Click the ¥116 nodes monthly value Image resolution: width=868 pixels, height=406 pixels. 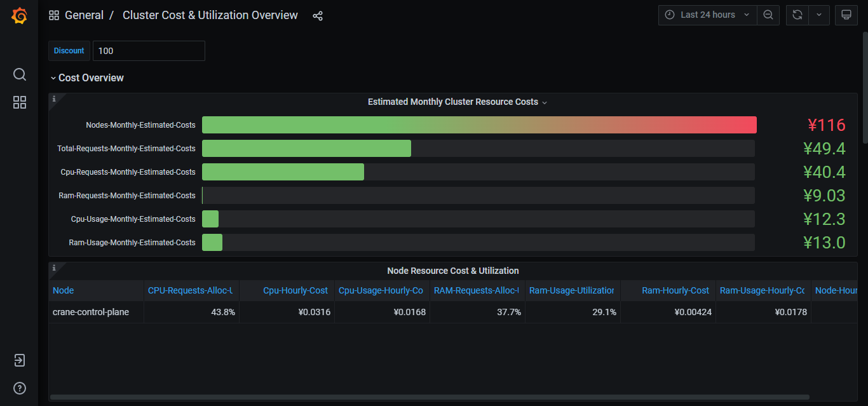click(x=826, y=125)
